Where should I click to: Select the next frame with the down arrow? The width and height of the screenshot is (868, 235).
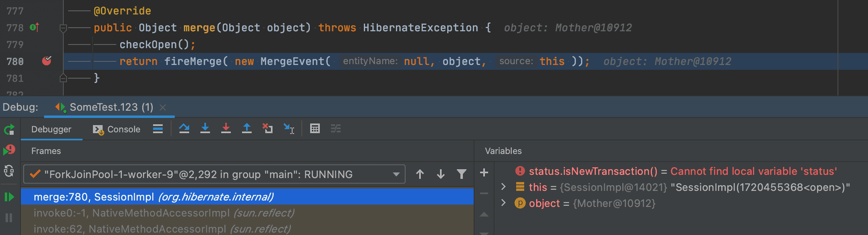coord(441,174)
